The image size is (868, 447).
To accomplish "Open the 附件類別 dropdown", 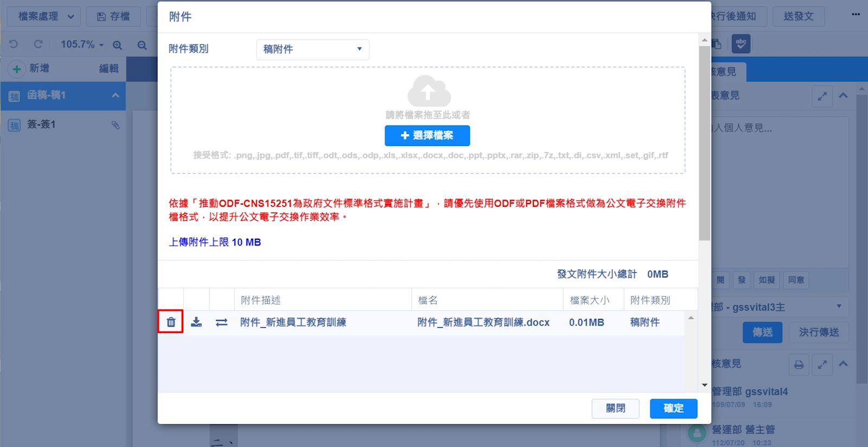I will pos(312,49).
